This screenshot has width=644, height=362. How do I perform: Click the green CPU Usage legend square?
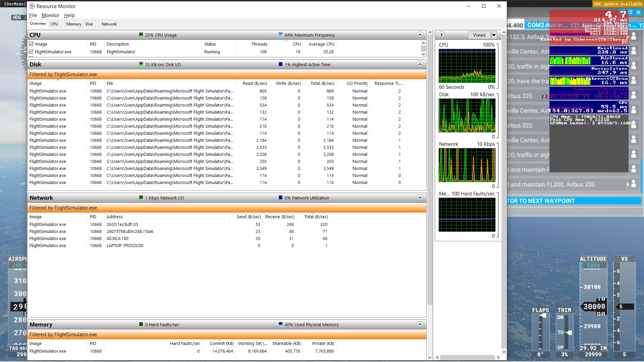(141, 35)
